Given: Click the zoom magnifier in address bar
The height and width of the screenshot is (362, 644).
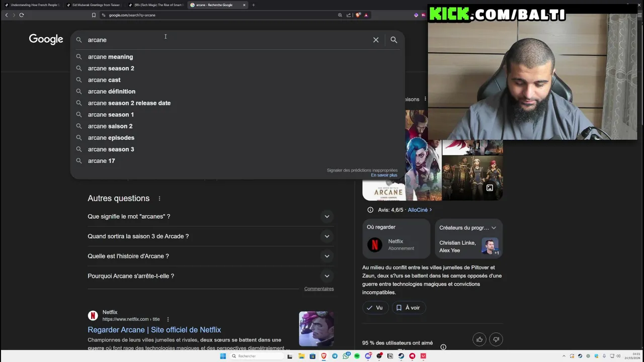Looking at the screenshot, I should pyautogui.click(x=340, y=15).
